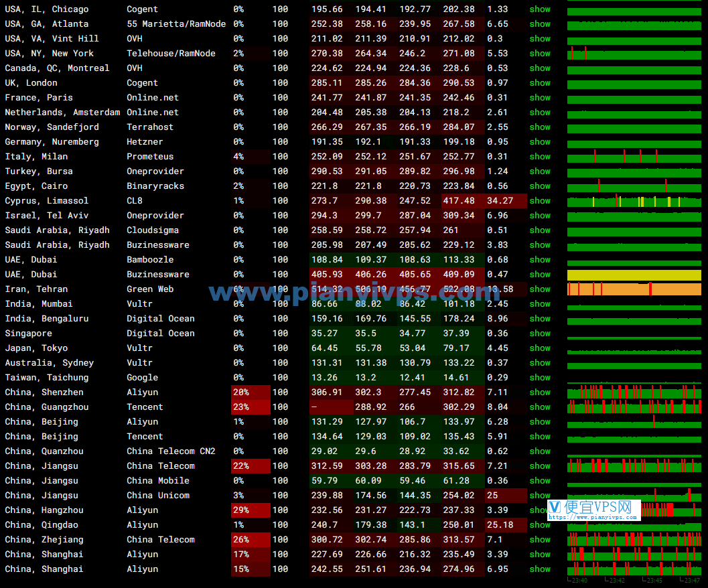Click show for Canada, QC, Montreal
The width and height of the screenshot is (708, 588).
click(x=540, y=68)
